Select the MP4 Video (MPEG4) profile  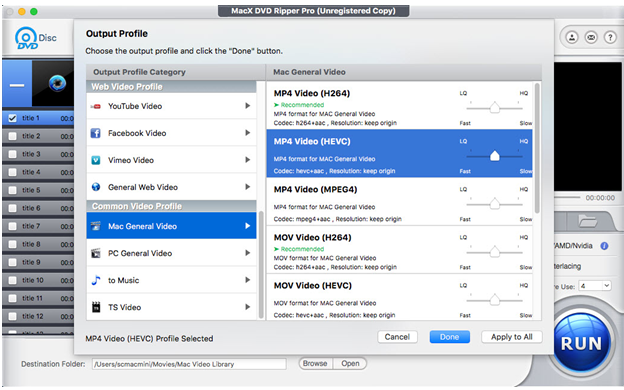tap(399, 201)
